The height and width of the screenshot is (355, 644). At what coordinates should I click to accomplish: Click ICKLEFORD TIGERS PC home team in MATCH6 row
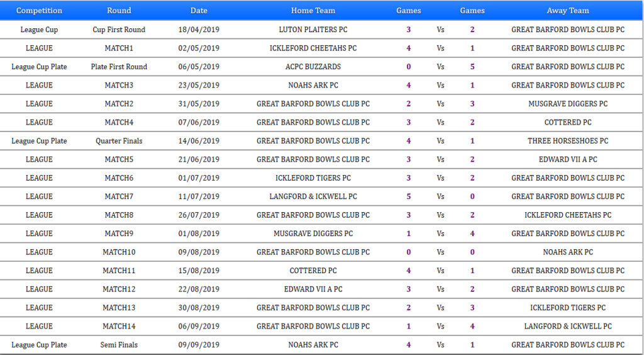click(313, 178)
